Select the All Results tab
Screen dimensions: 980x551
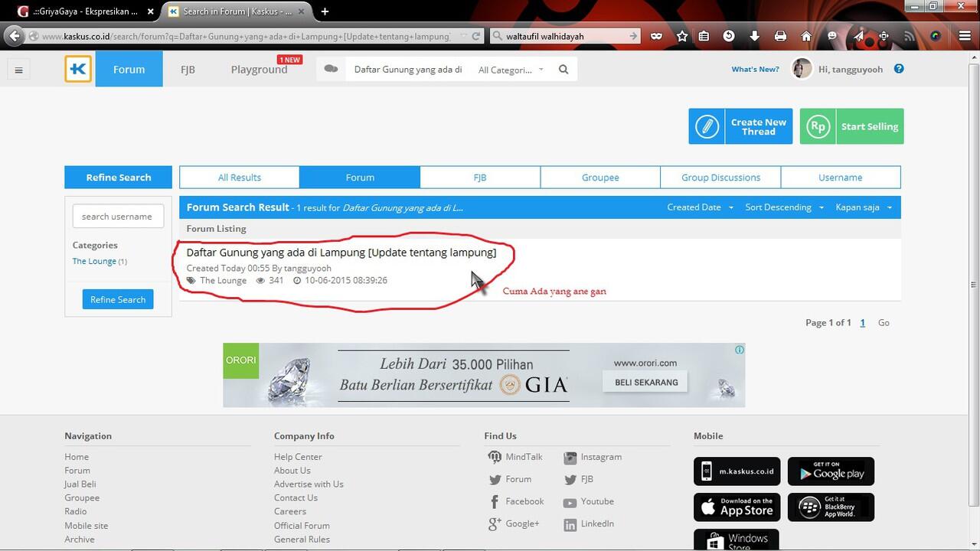pos(240,178)
